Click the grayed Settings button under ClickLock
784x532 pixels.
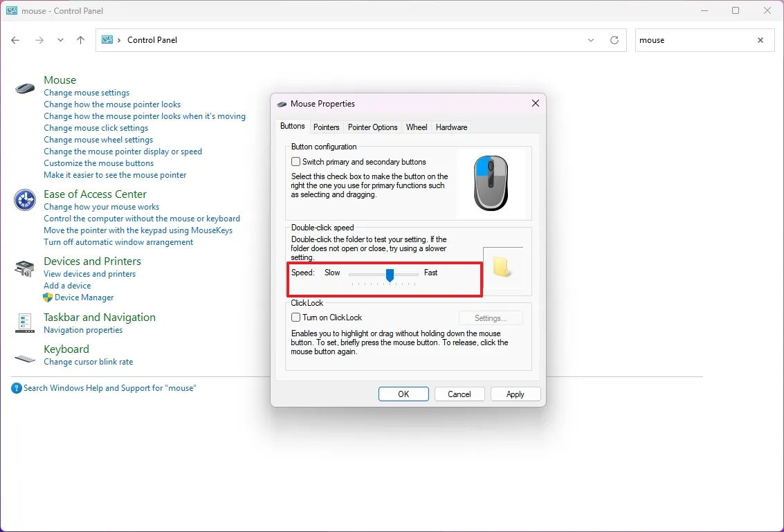[491, 318]
